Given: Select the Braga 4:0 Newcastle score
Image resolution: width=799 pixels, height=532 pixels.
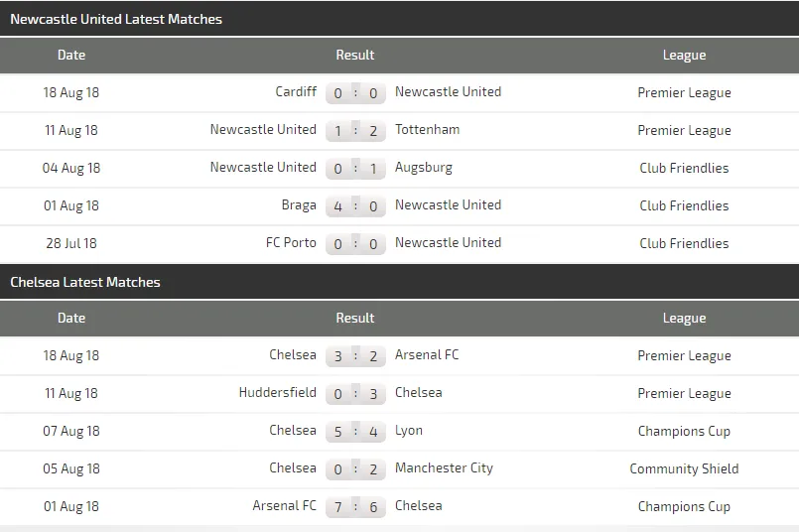Looking at the screenshot, I should point(355,206).
